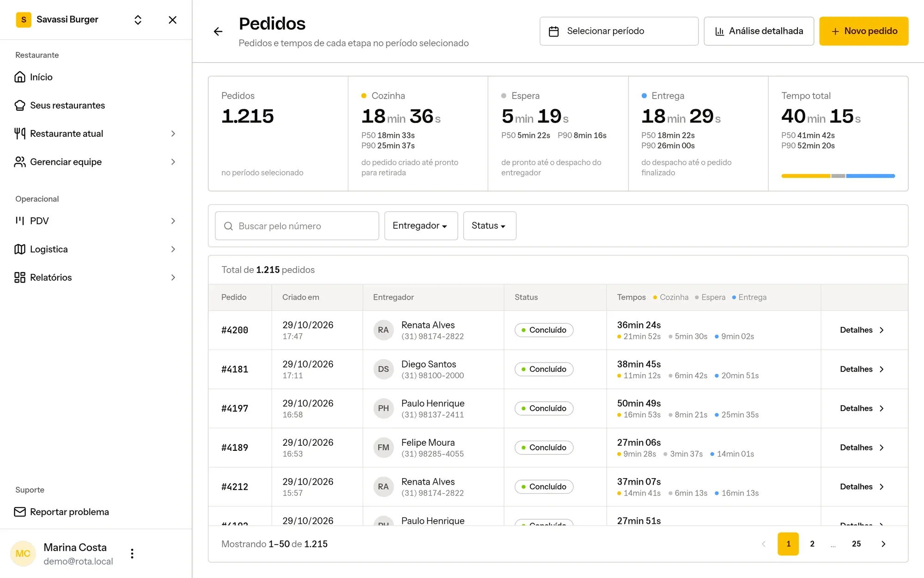Image resolution: width=924 pixels, height=578 pixels.
Task: Select current page 1 in pagination
Action: 788,544
